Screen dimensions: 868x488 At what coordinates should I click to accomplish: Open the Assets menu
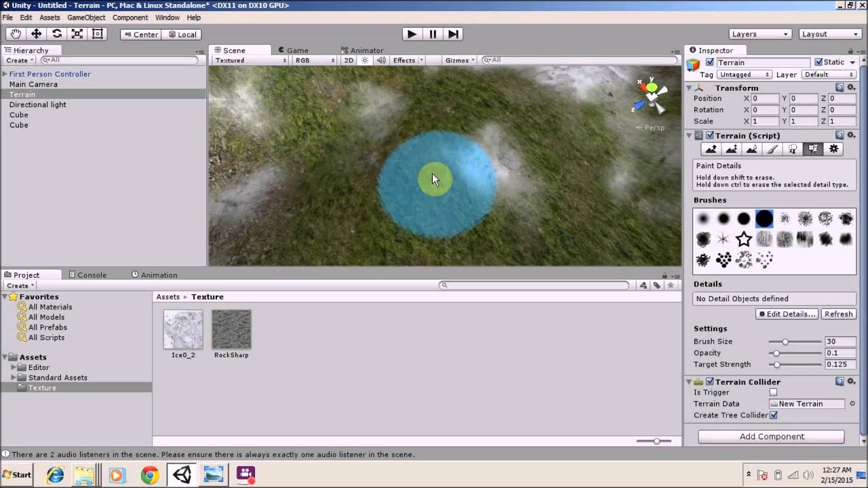(50, 18)
